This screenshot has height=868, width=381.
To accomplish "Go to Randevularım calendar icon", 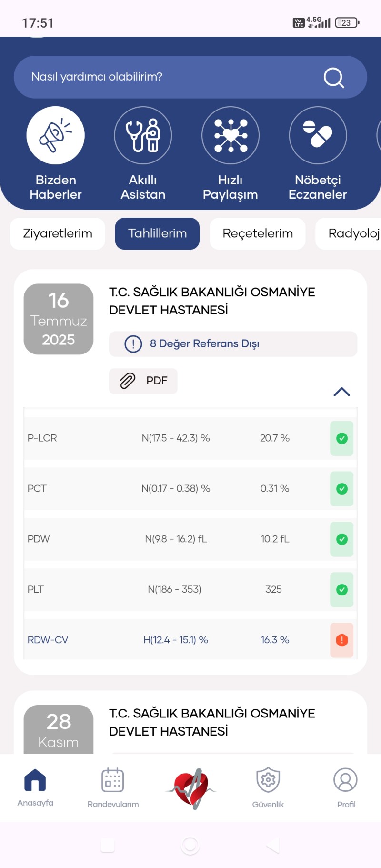I will click(113, 780).
